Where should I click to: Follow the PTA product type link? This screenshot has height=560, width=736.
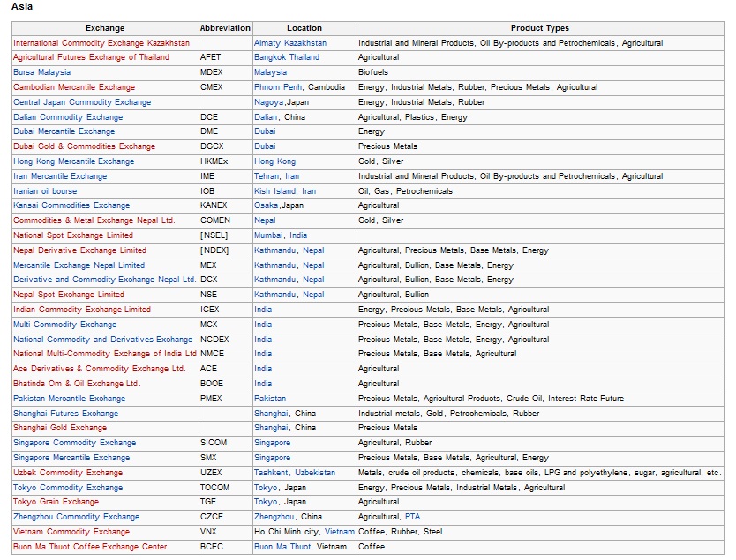tap(413, 517)
